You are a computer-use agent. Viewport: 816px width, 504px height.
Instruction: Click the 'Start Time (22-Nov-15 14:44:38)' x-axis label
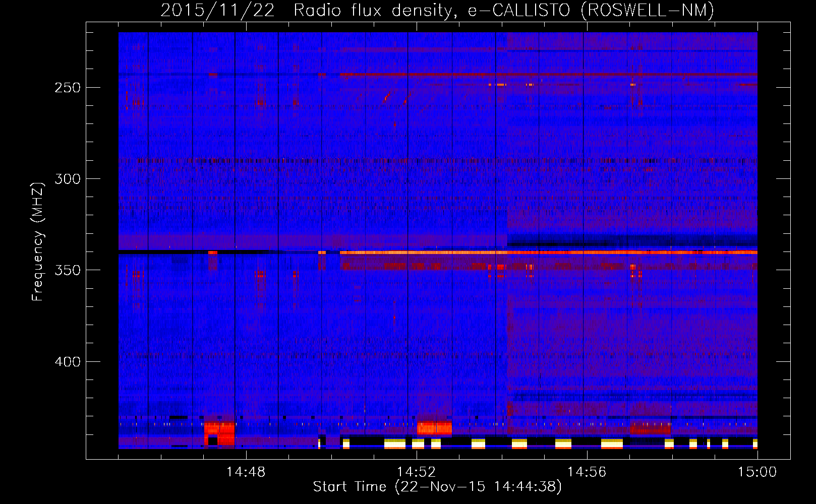pos(438,487)
